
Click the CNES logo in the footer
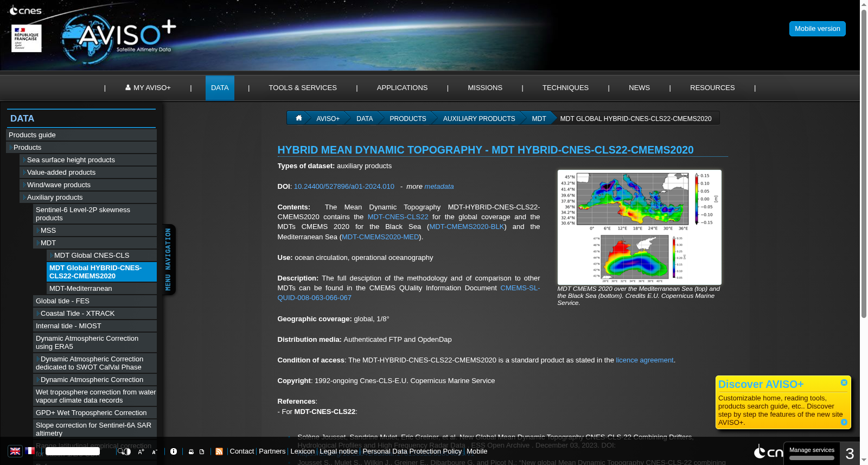tap(768, 451)
